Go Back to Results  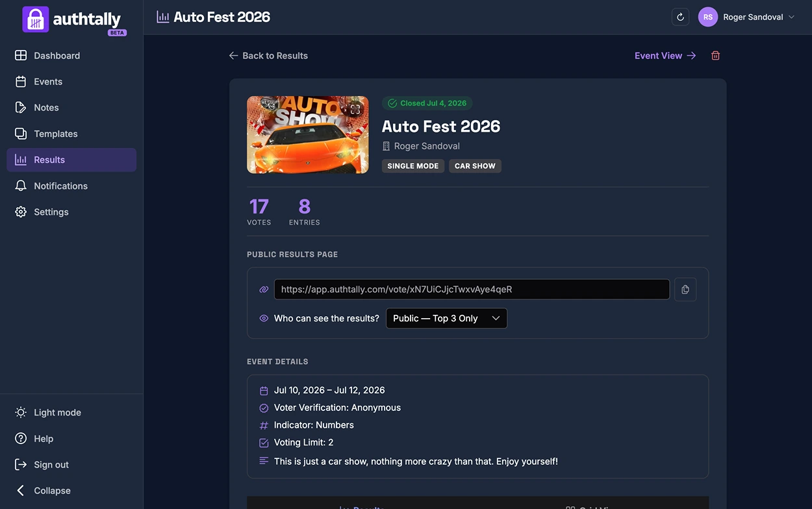268,56
